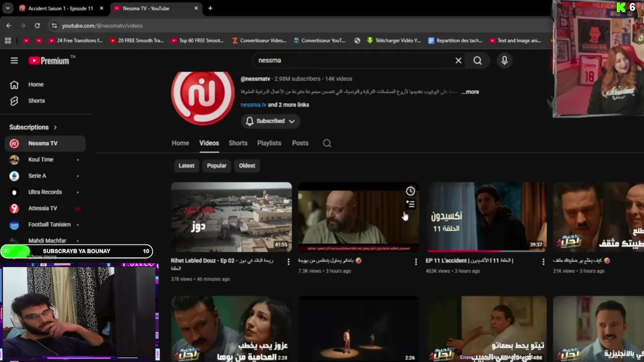644x362 pixels.
Task: Switch to the Playlists tab
Action: pos(269,143)
